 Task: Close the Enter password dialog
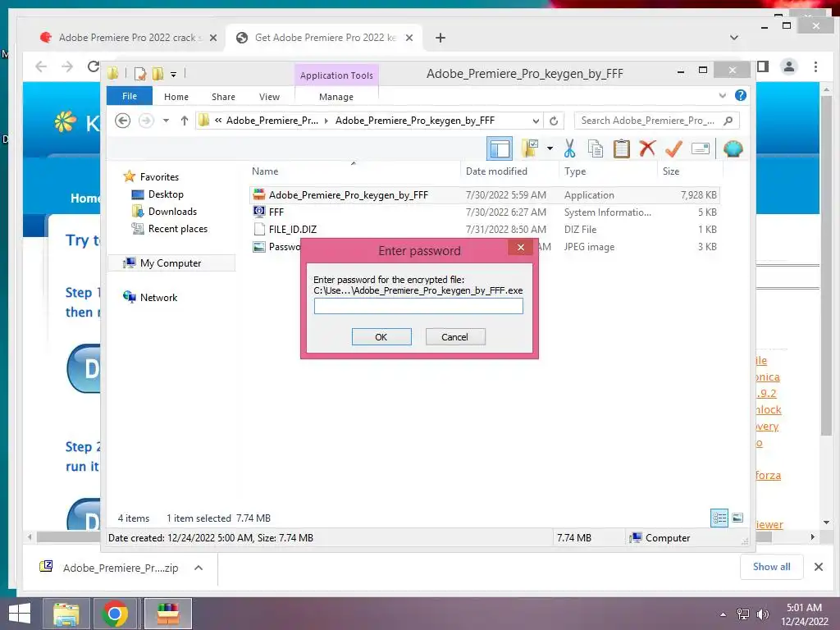pyautogui.click(x=521, y=247)
